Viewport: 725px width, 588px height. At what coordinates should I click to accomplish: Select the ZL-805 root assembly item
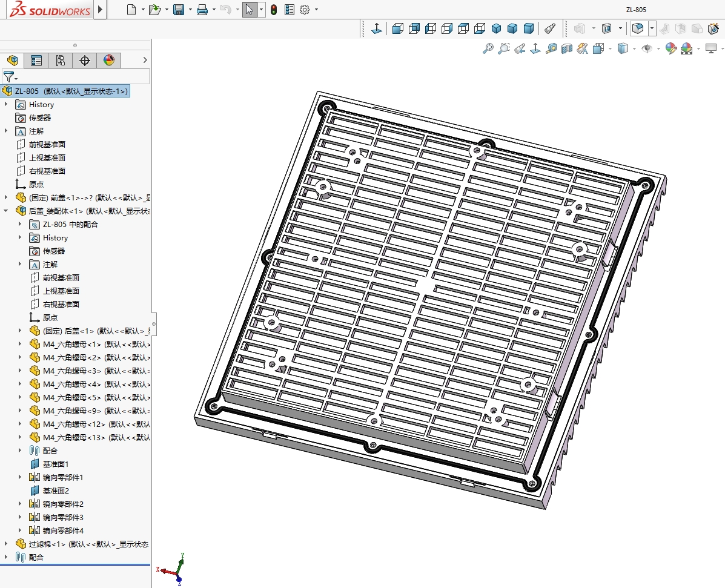[x=65, y=91]
